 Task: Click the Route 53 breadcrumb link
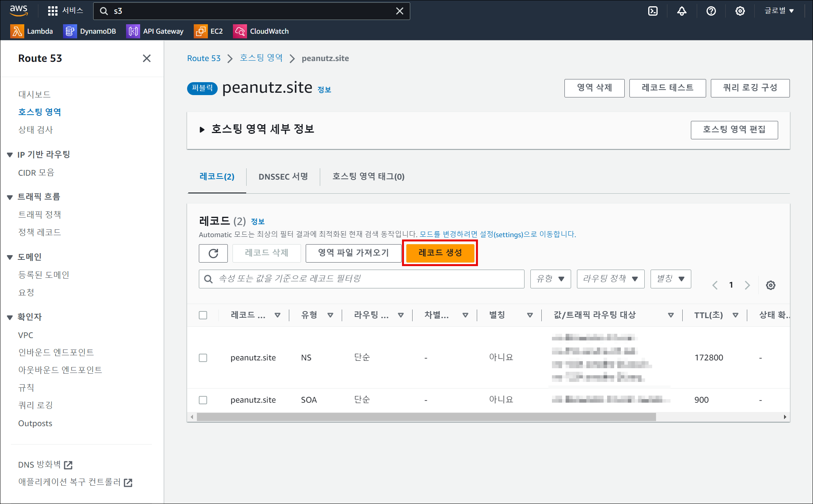[x=204, y=58]
